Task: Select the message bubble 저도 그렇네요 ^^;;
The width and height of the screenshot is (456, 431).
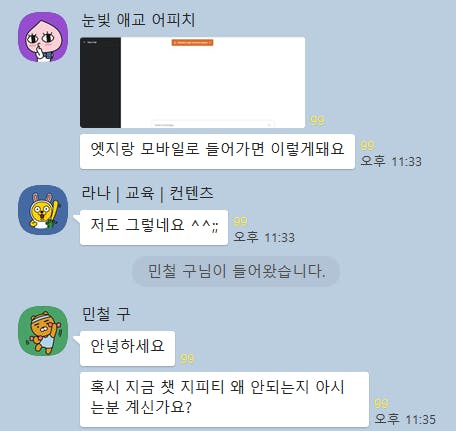Action: [154, 227]
